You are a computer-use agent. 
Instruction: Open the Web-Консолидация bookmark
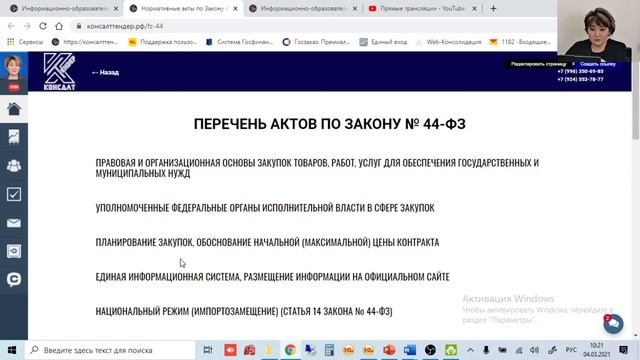tap(449, 42)
